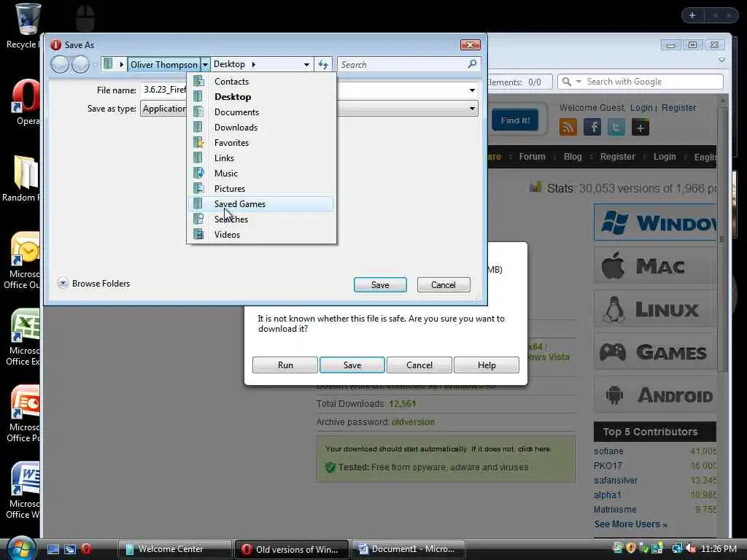This screenshot has height=560, width=747.
Task: Click the RSS feed icon on the webpage
Action: coord(568,127)
